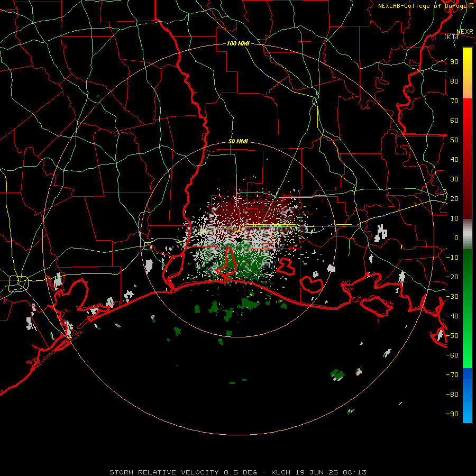
Task: Click the -40 scale value
Action: pos(452,316)
